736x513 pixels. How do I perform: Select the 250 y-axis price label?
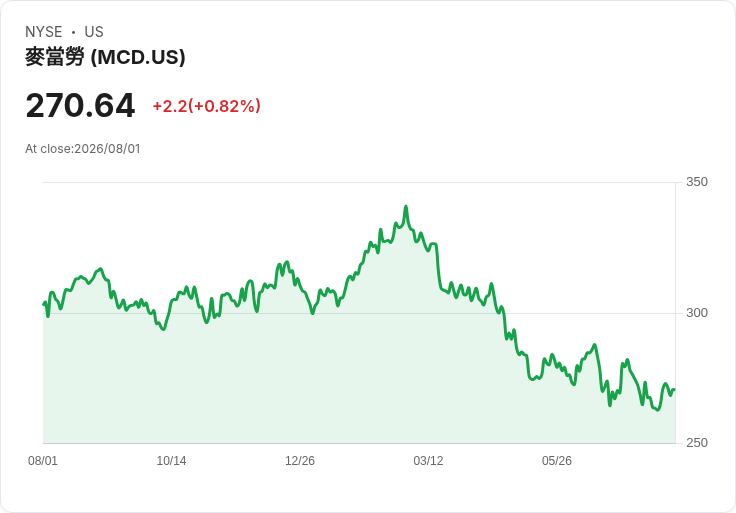[x=697, y=443]
